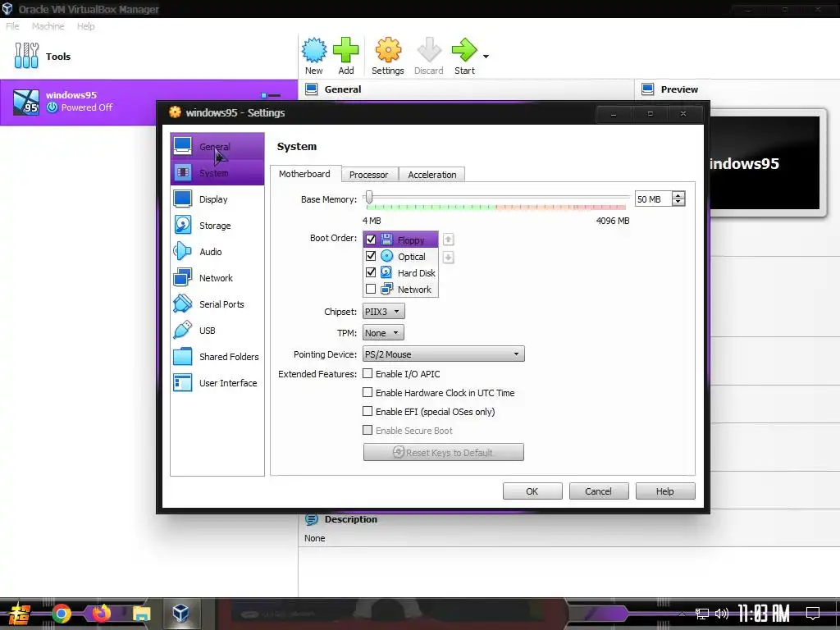Screen dimensions: 840x630
Task: Open Firefox from the taskbar
Action: [101, 614]
